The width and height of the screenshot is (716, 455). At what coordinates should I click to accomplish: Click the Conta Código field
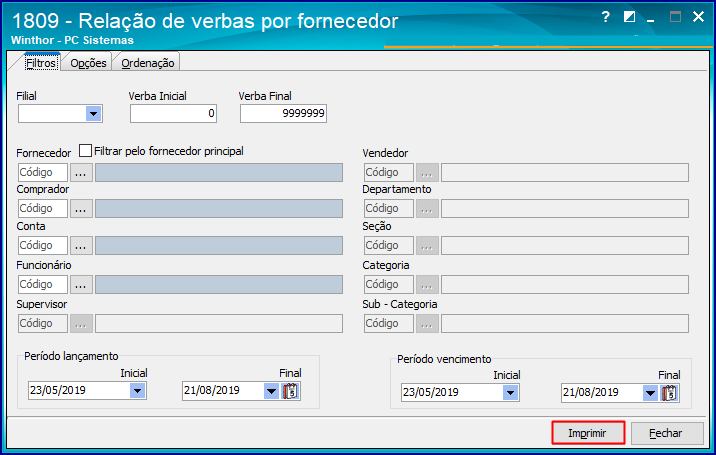tap(42, 246)
